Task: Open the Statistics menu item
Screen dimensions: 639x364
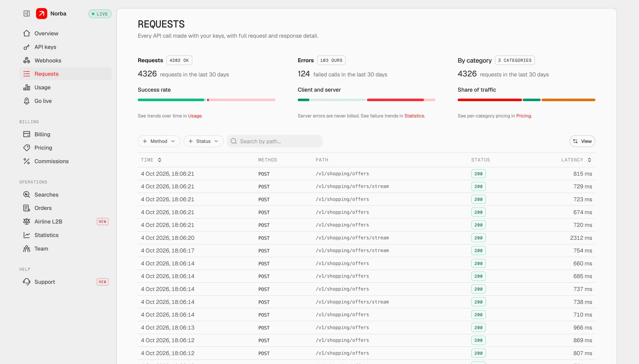Action: click(66, 235)
